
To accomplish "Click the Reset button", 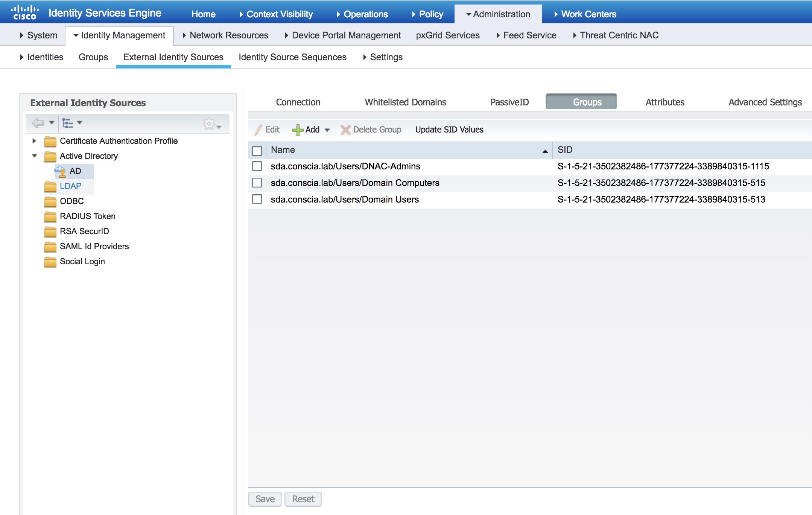I will 303,499.
